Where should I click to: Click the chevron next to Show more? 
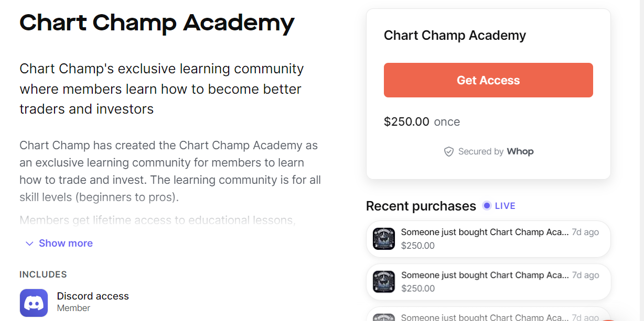(29, 243)
